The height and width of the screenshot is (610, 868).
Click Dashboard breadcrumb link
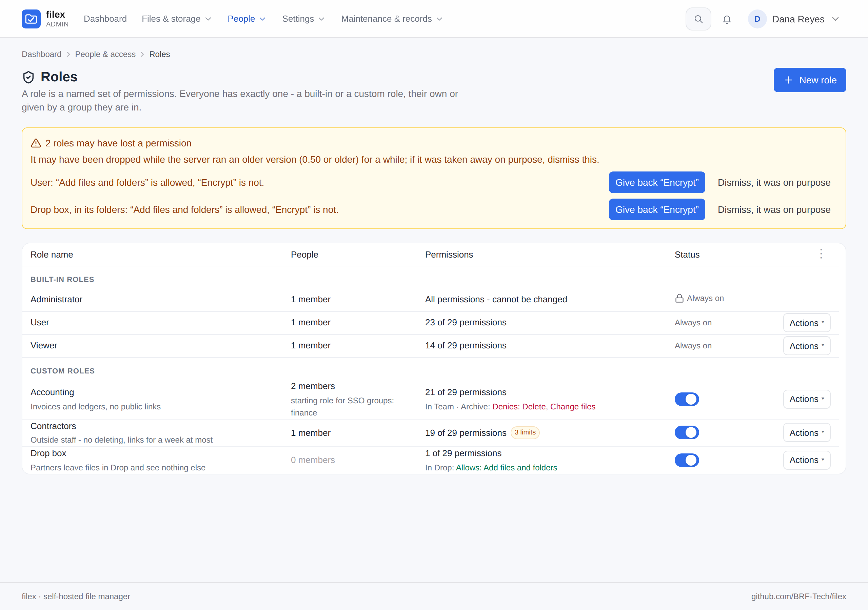tap(42, 54)
